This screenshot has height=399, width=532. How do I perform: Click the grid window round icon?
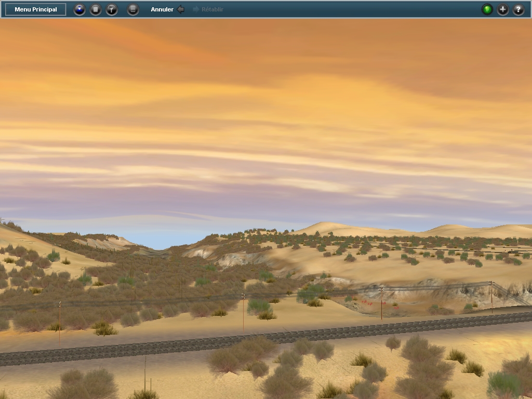[133, 9]
